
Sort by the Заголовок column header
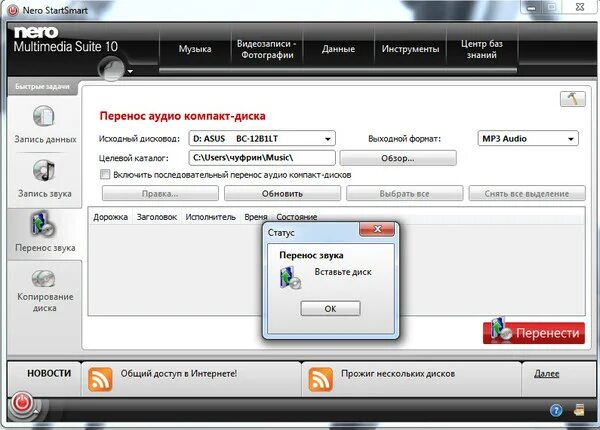[157, 217]
